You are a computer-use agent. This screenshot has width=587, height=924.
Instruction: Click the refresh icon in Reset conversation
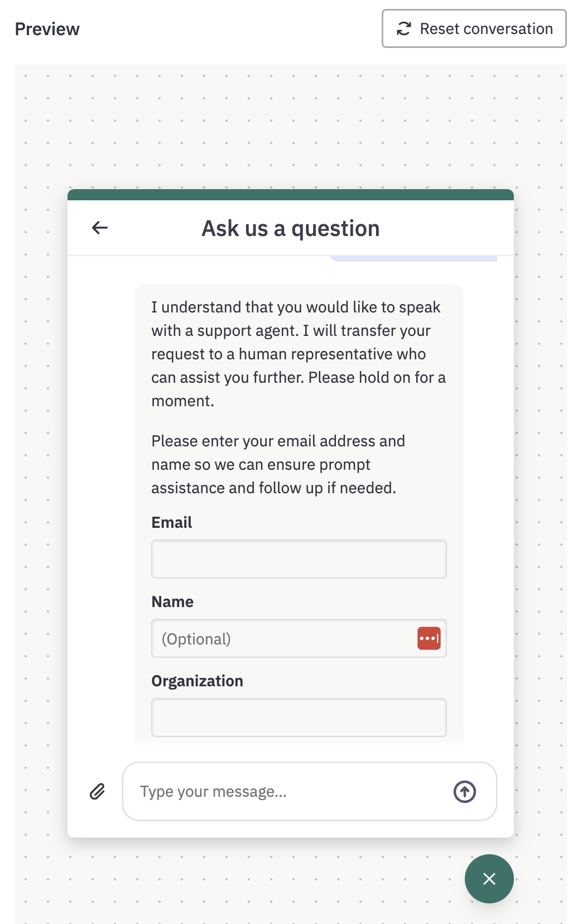tap(404, 28)
